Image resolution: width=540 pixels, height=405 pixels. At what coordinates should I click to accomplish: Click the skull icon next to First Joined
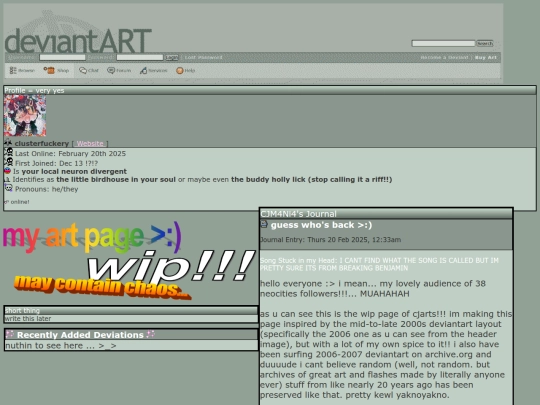9,162
